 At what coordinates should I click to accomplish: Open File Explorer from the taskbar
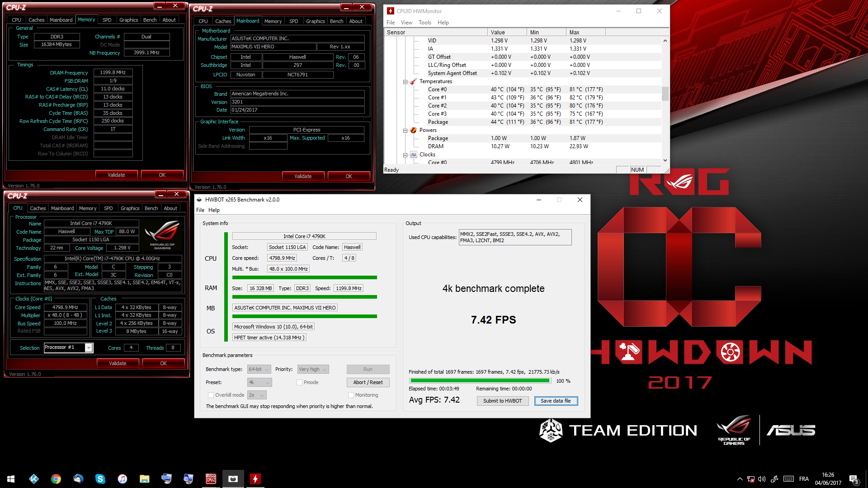[145, 479]
